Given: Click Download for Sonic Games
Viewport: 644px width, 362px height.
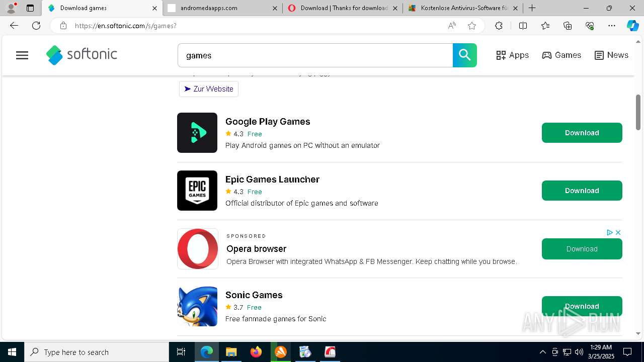Looking at the screenshot, I should pos(582,306).
